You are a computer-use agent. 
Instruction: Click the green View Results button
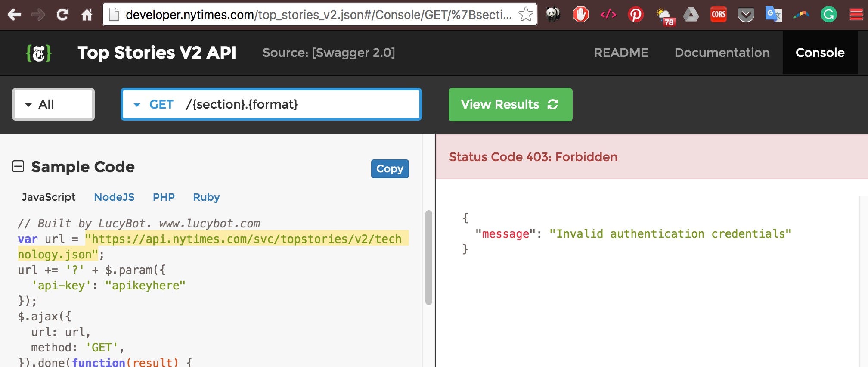point(510,105)
